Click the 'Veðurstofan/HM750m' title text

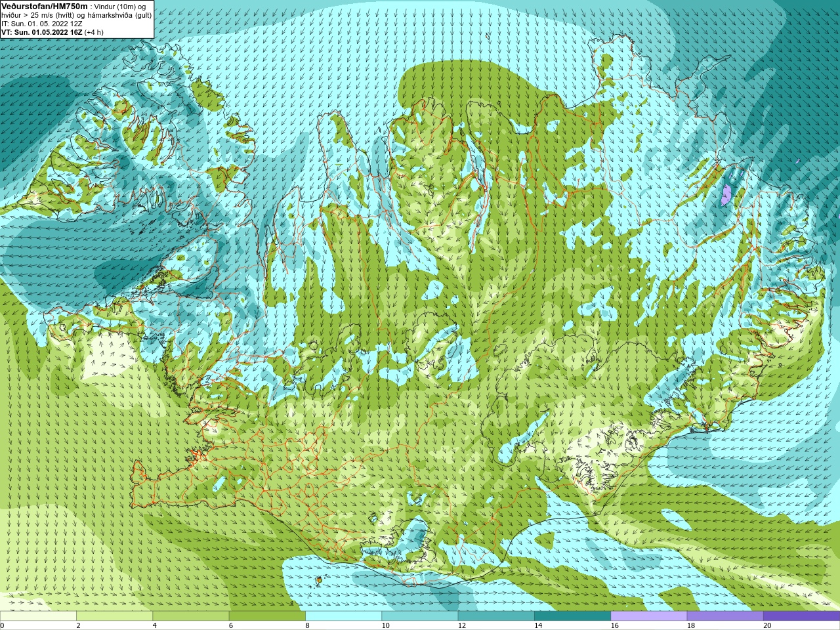[44, 5]
